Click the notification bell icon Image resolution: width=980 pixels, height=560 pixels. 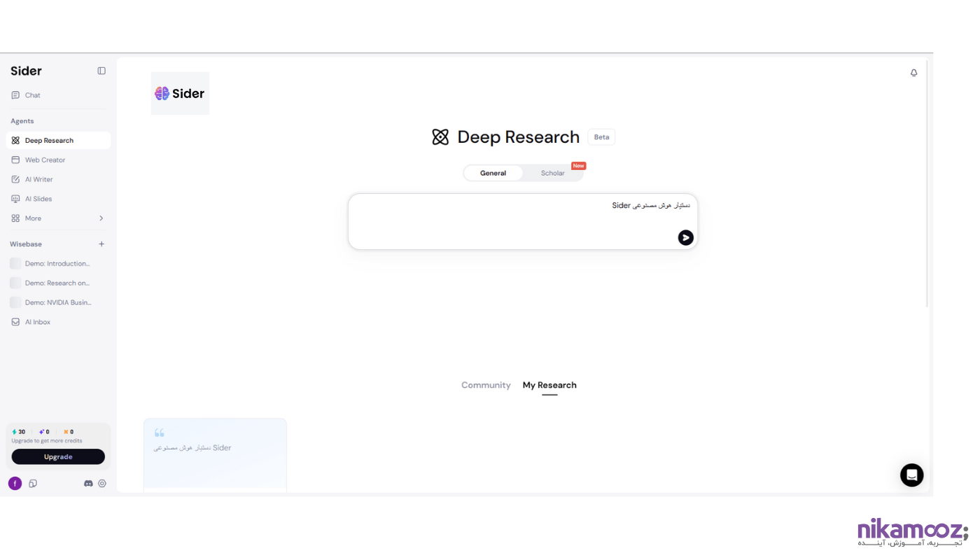click(x=913, y=73)
